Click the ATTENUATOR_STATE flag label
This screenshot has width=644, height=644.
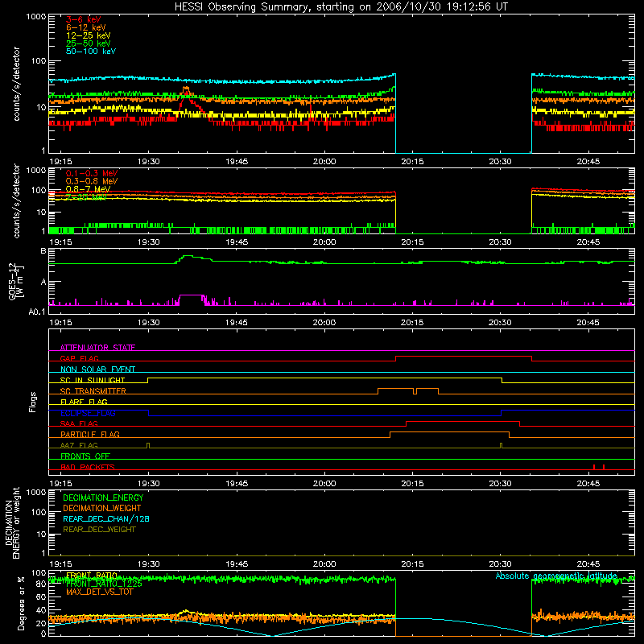(x=97, y=348)
